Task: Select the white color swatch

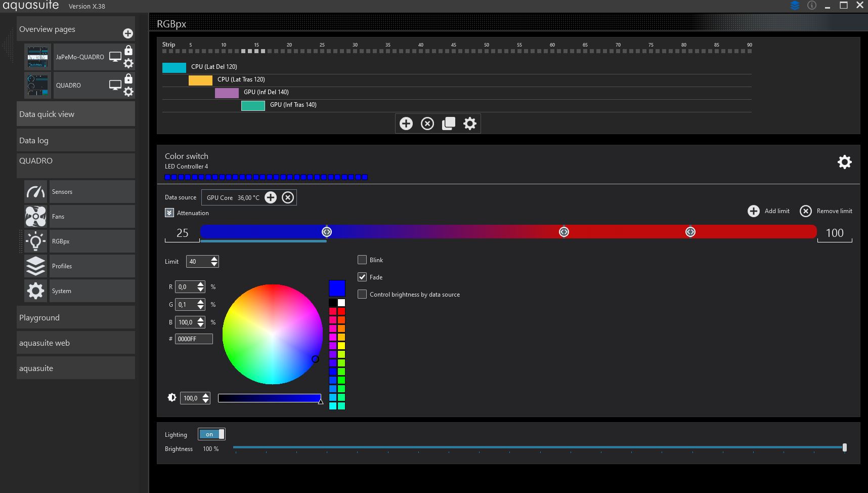Action: 341,303
